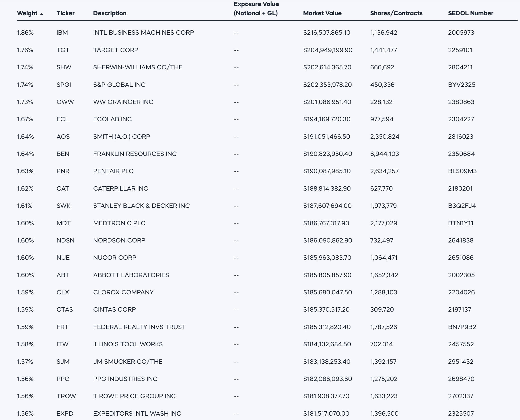Select the GWW ticker cell
520x420 pixels.
click(x=65, y=102)
